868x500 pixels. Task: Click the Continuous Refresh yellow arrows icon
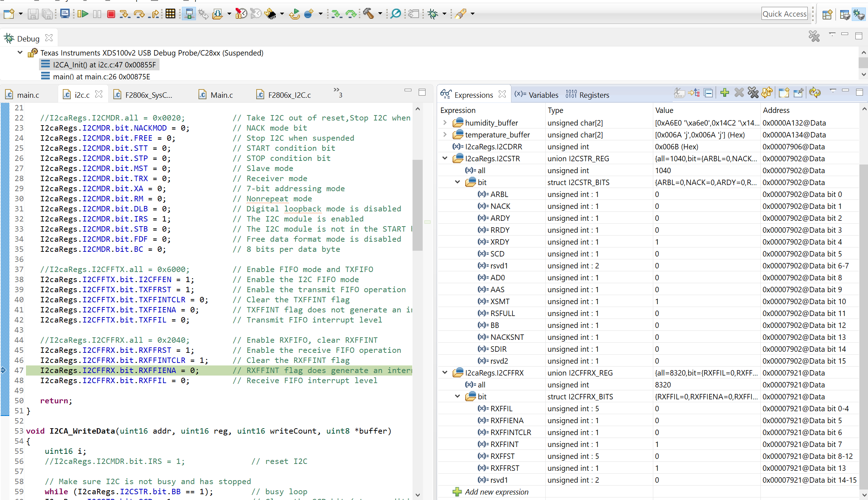[x=815, y=93]
